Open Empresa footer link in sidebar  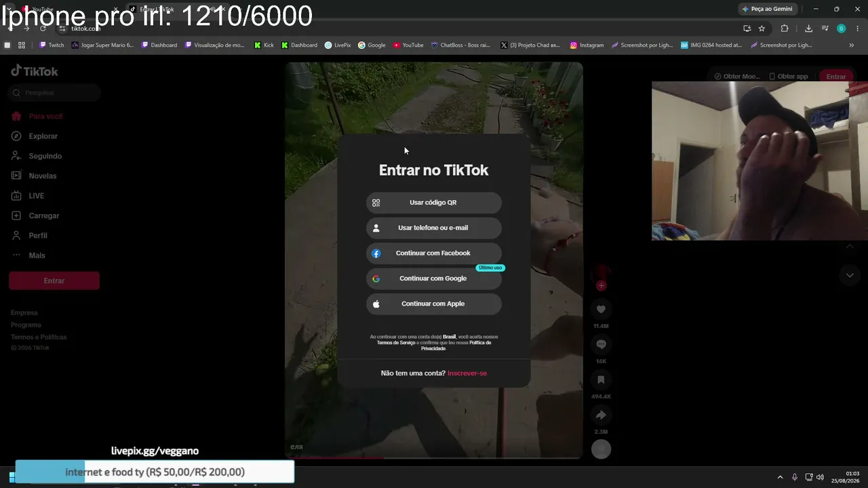[x=24, y=313]
